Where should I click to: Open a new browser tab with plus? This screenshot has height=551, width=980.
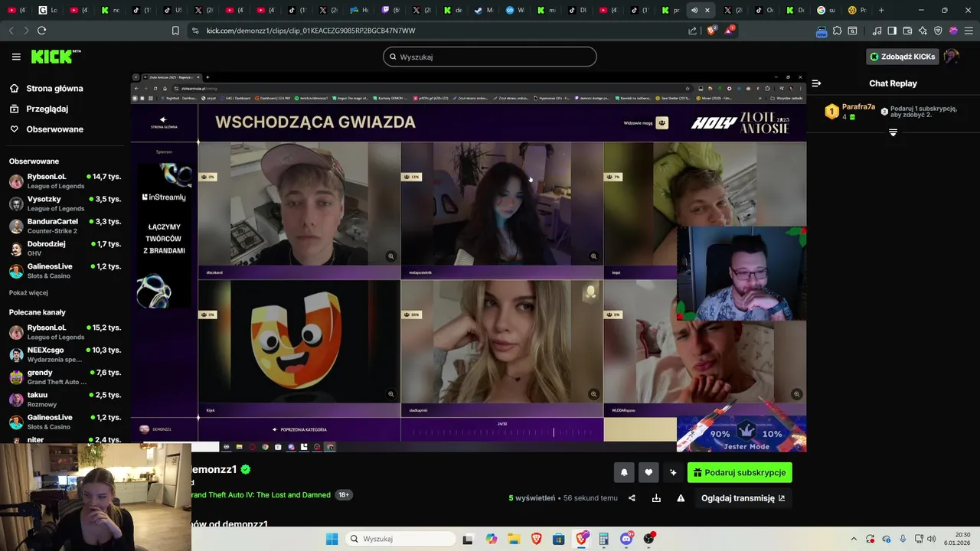pos(881,10)
